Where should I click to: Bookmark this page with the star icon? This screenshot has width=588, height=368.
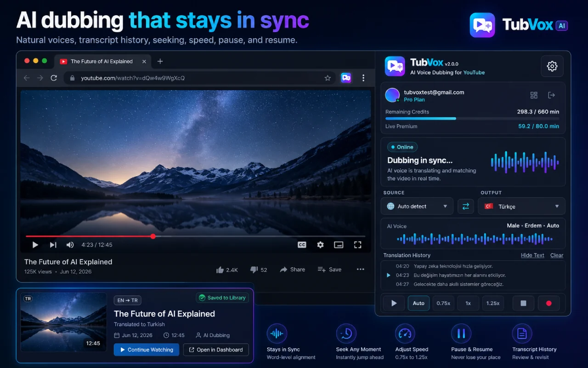[328, 78]
